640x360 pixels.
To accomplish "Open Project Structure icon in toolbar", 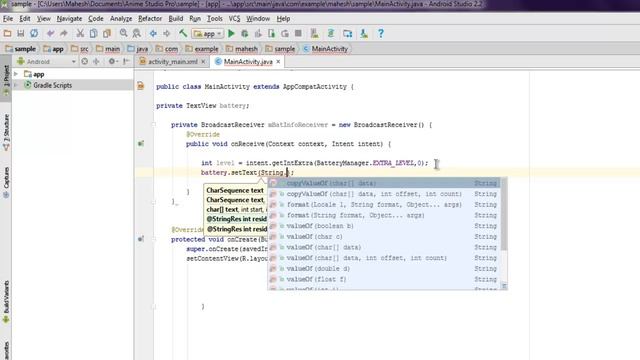I will pos(347,33).
